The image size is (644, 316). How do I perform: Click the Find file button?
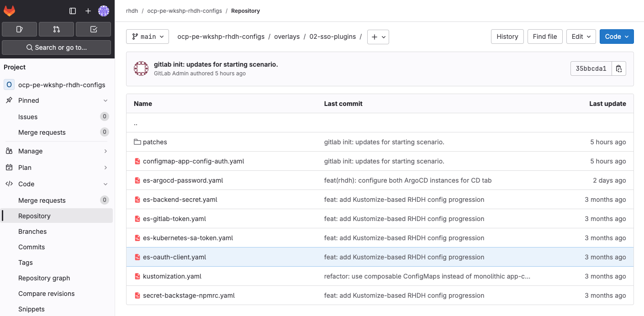tap(545, 37)
